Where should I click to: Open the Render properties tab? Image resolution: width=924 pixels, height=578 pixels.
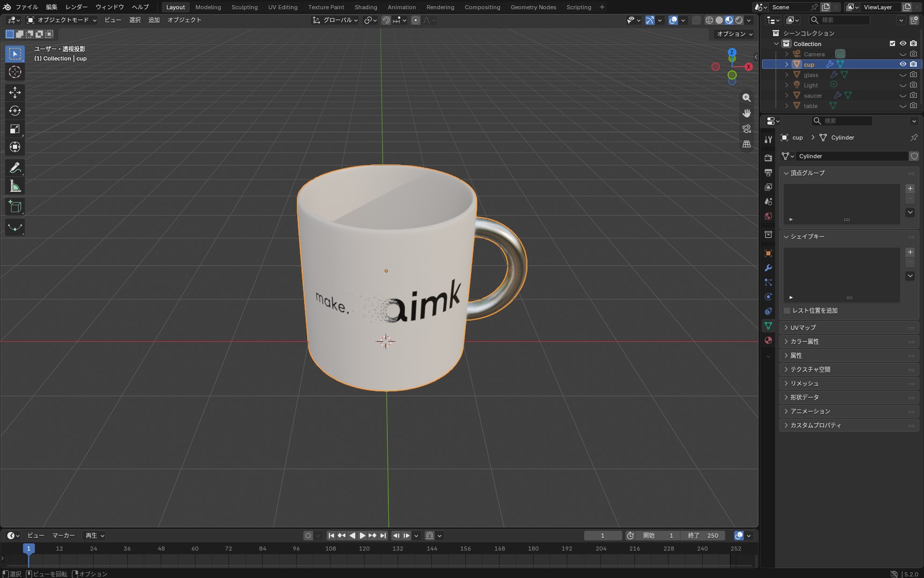pos(768,158)
